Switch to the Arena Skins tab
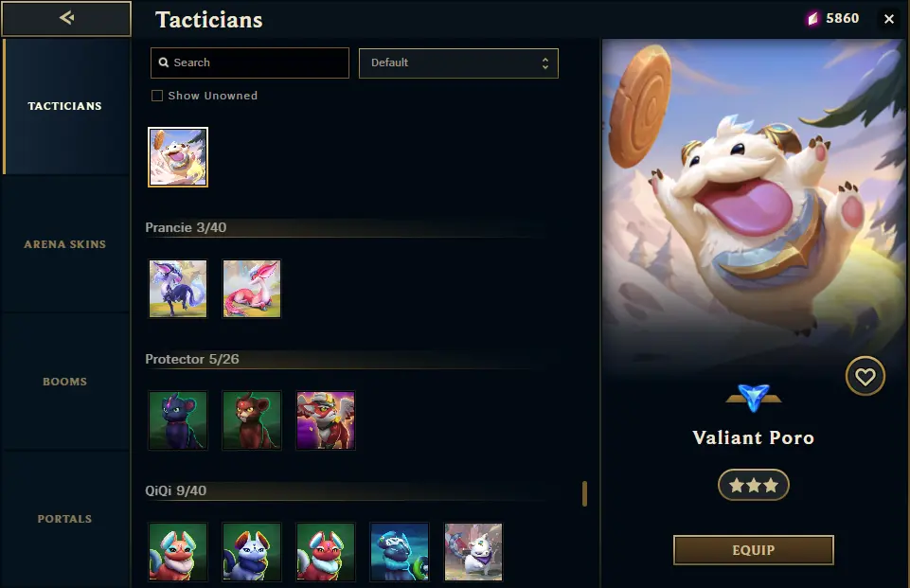The width and height of the screenshot is (910, 588). 65,244
